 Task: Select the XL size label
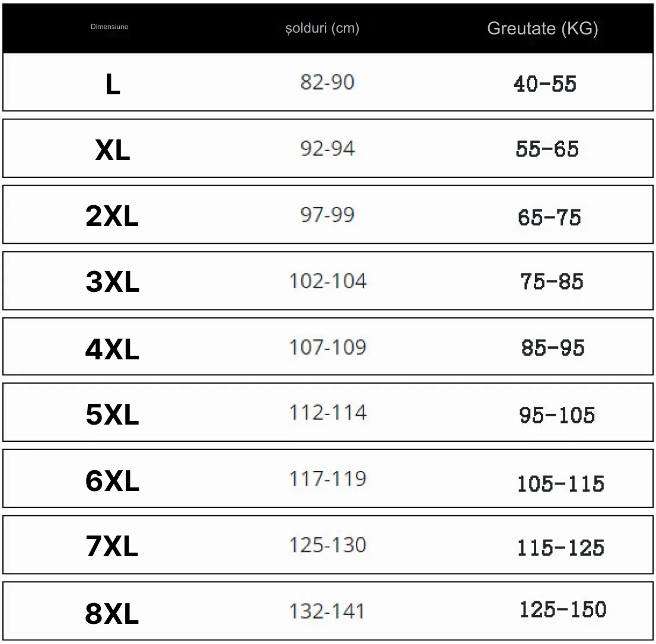click(x=113, y=149)
